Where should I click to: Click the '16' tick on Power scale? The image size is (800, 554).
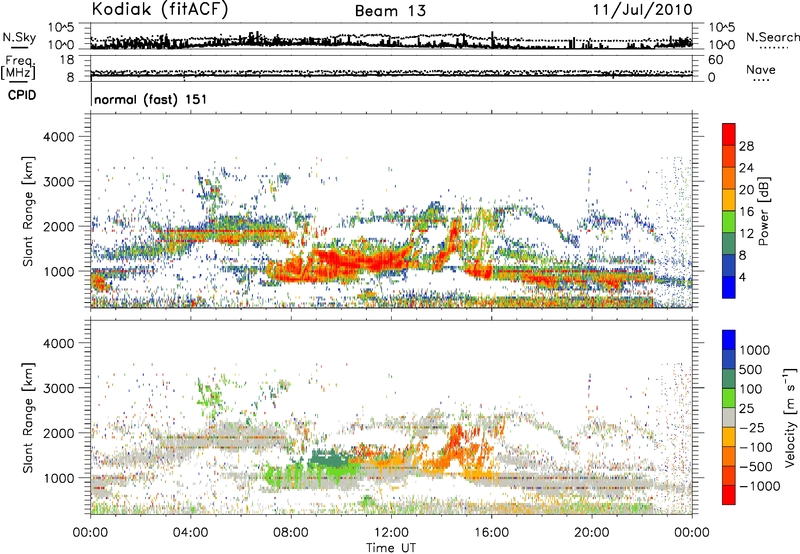coord(746,212)
